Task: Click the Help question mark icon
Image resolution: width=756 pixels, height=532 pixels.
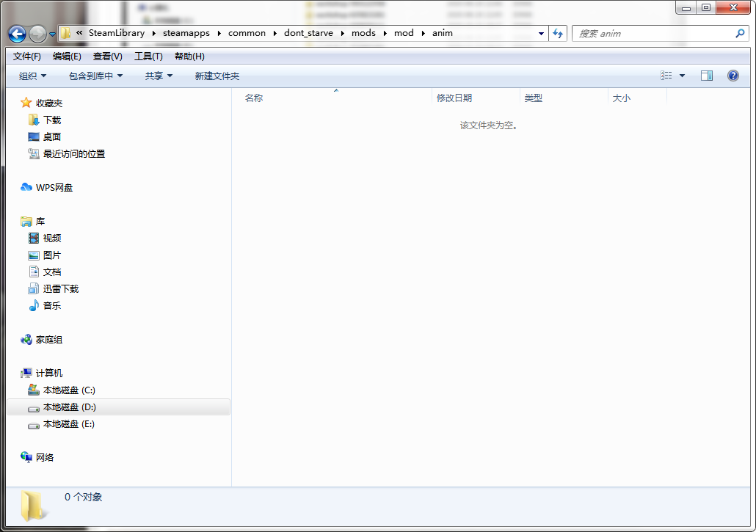Action: (x=733, y=76)
